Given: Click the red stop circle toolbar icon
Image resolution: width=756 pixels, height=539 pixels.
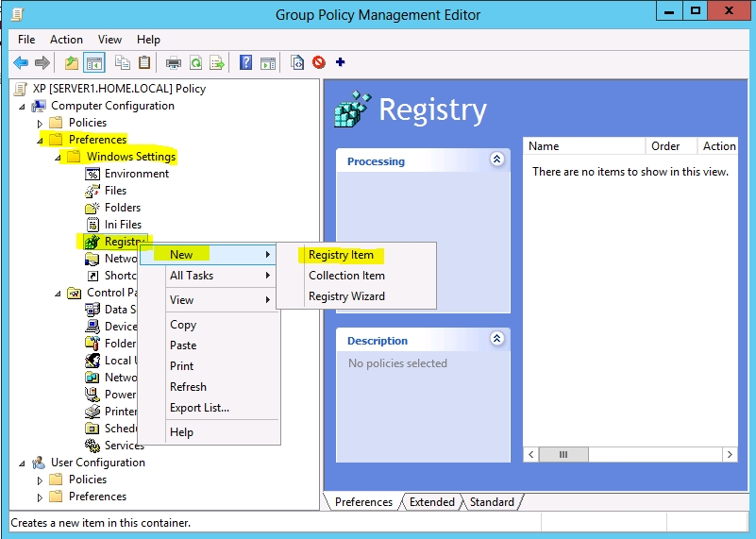Looking at the screenshot, I should pyautogui.click(x=319, y=62).
